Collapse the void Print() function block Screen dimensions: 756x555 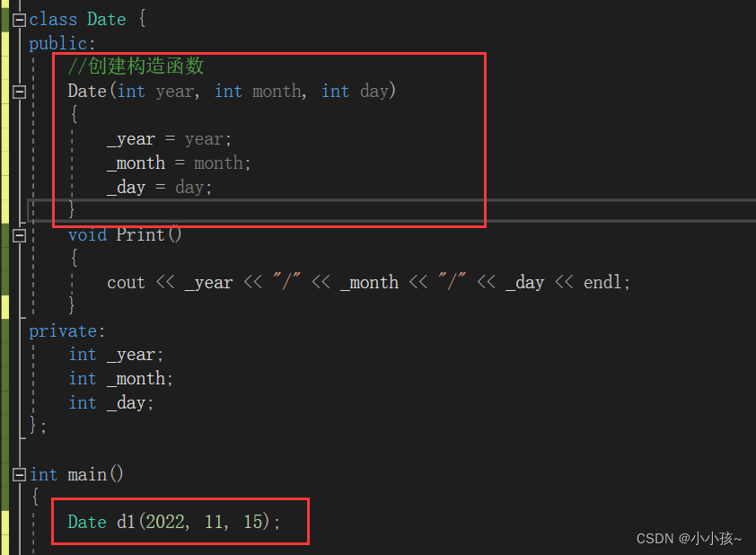click(19, 235)
